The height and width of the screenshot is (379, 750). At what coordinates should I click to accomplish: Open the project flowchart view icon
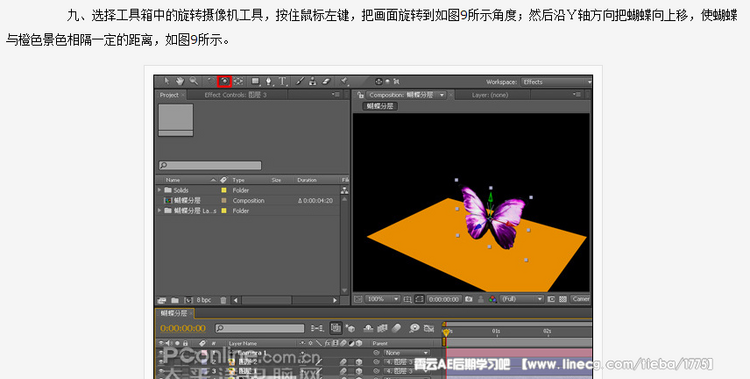[x=344, y=190]
